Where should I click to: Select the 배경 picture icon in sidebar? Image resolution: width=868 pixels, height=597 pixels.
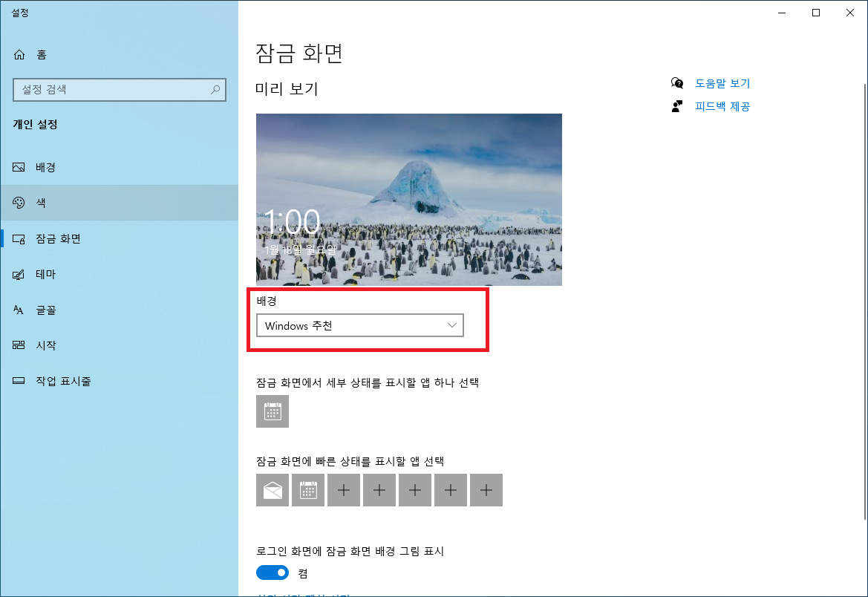coord(19,167)
